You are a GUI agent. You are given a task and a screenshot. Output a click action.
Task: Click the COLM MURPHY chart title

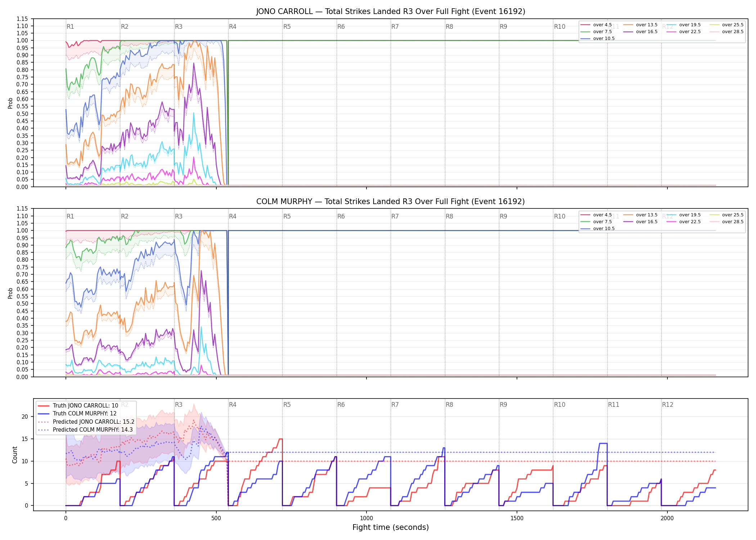[x=391, y=202]
